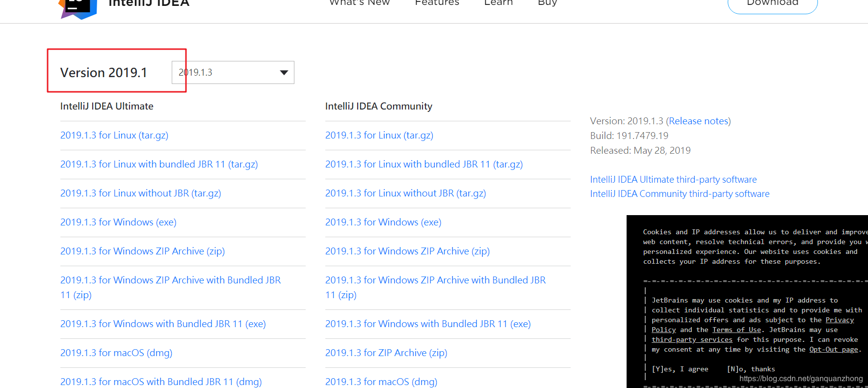Open IntelliJ IDEA Community third-party software link

point(680,194)
